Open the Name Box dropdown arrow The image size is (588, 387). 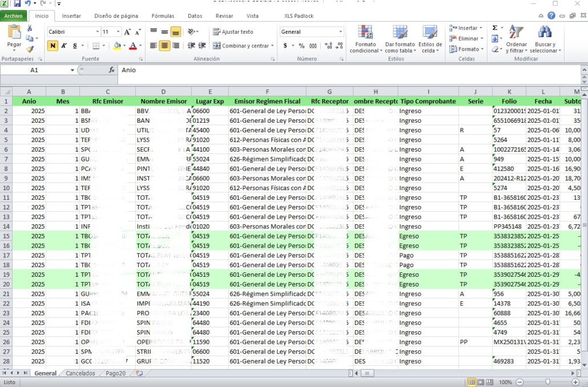click(72, 70)
